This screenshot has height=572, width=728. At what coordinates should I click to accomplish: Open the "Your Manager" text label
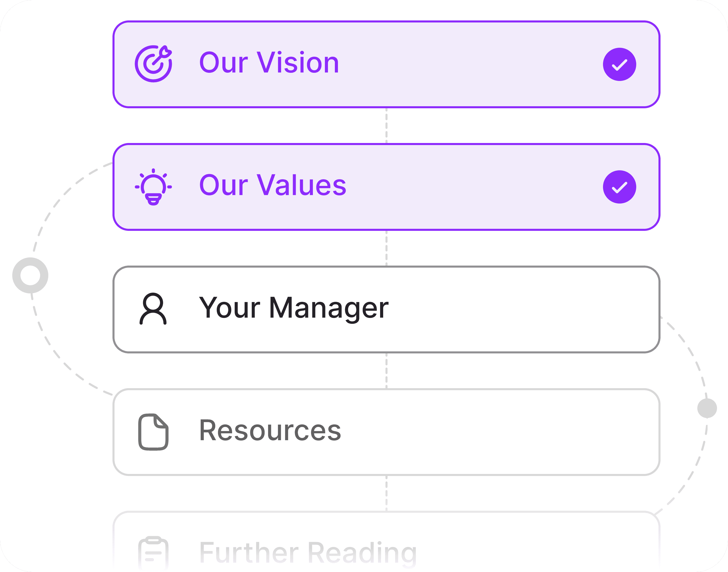(x=294, y=308)
